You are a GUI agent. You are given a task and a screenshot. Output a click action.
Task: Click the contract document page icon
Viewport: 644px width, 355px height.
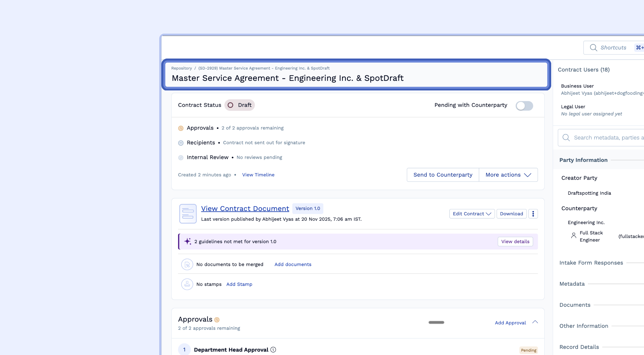pos(188,214)
